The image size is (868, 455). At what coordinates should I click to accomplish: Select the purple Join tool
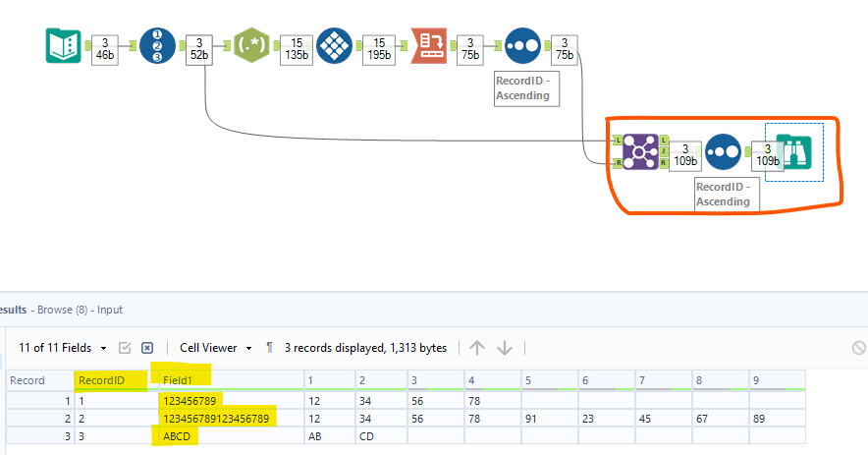640,151
